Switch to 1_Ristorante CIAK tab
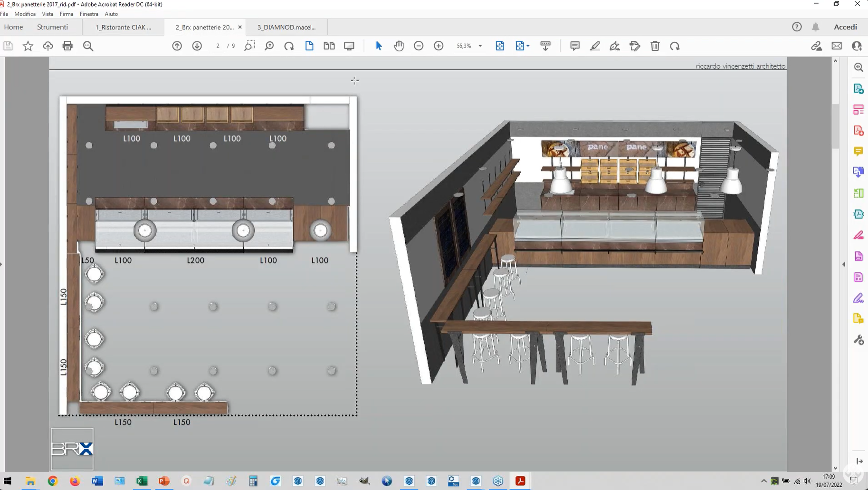The width and height of the screenshot is (868, 490). pos(123,27)
